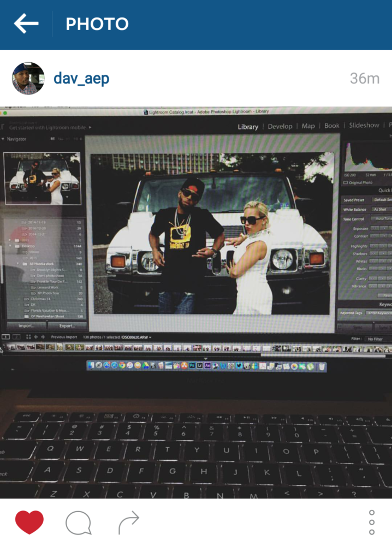Click the Import button
The height and width of the screenshot is (546, 392).
point(26,325)
